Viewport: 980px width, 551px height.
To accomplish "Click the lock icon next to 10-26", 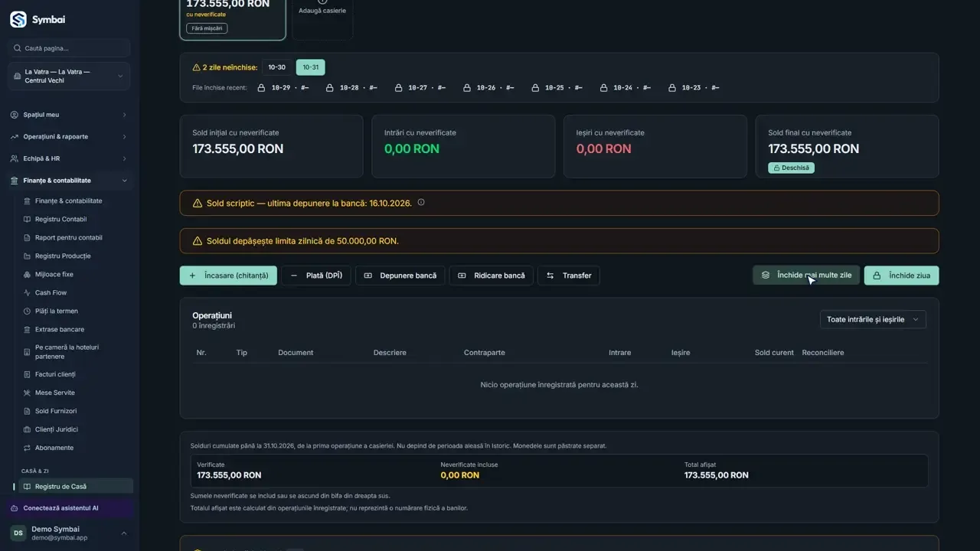I will [466, 88].
